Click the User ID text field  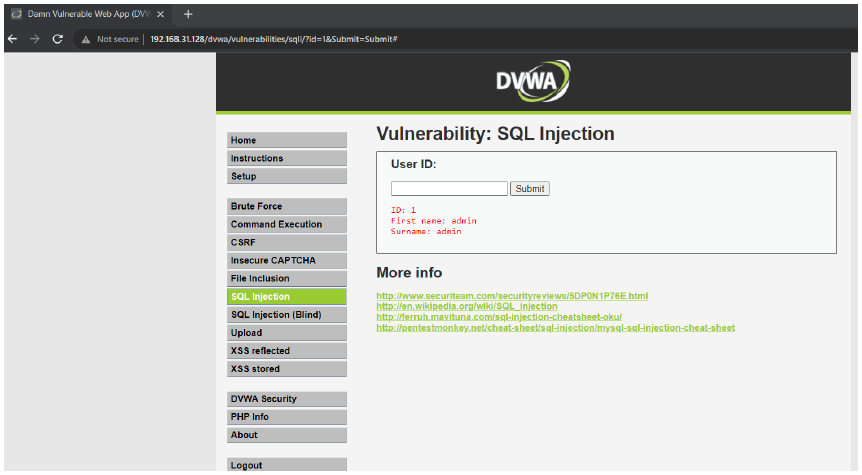(449, 189)
